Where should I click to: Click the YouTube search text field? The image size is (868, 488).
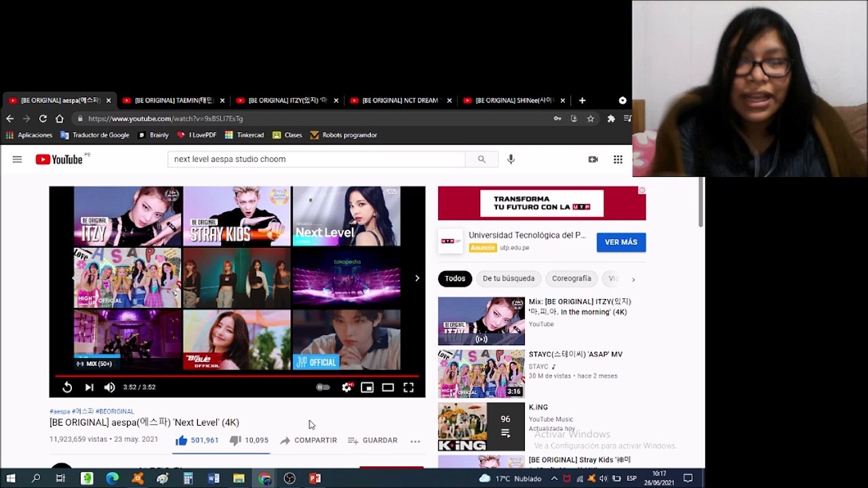click(x=316, y=159)
